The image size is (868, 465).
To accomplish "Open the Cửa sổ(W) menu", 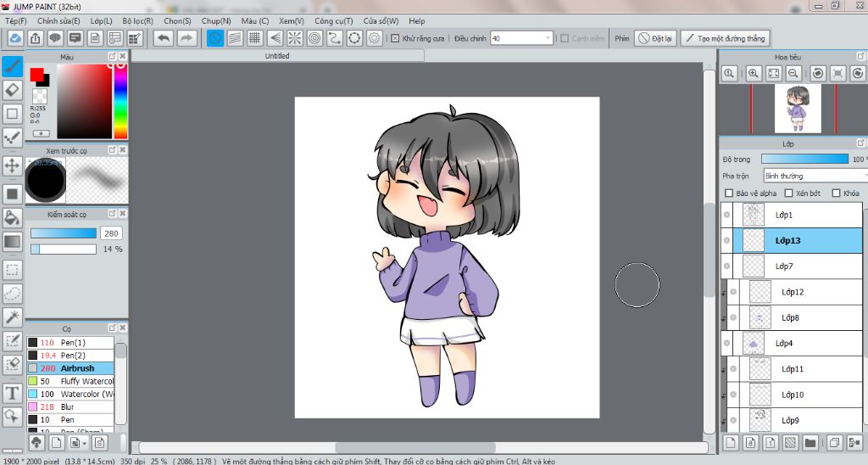I will click(381, 20).
